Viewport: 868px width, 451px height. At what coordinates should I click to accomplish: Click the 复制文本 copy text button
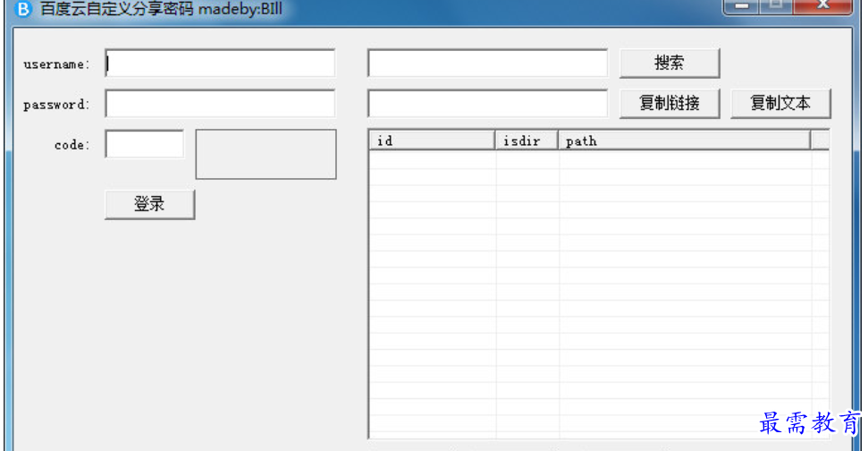[x=780, y=104]
